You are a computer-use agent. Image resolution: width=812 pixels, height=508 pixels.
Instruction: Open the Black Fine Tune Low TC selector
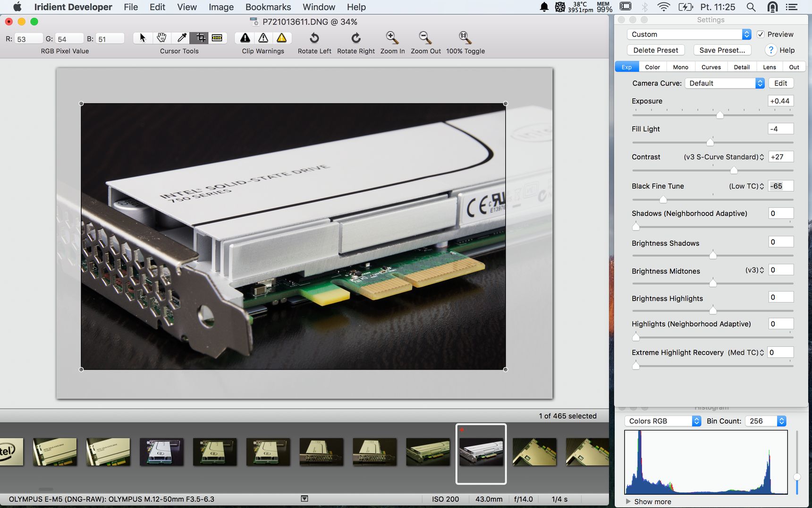(746, 186)
